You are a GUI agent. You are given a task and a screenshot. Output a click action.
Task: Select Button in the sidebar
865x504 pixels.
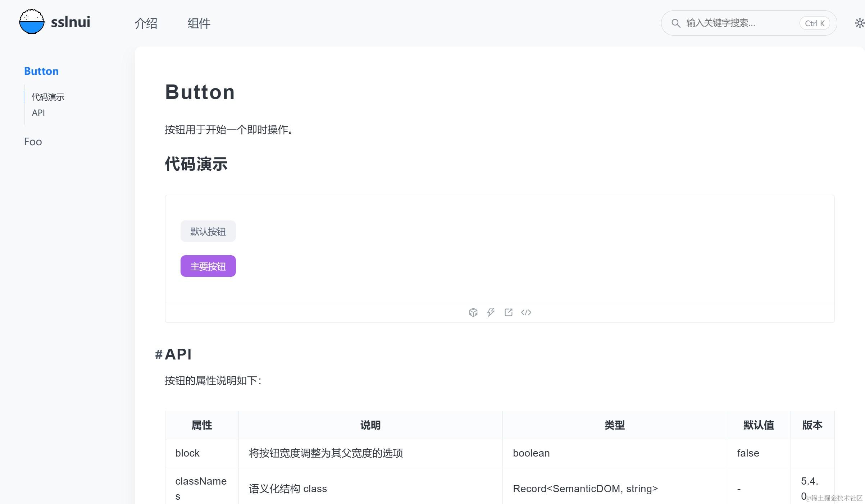pyautogui.click(x=41, y=71)
